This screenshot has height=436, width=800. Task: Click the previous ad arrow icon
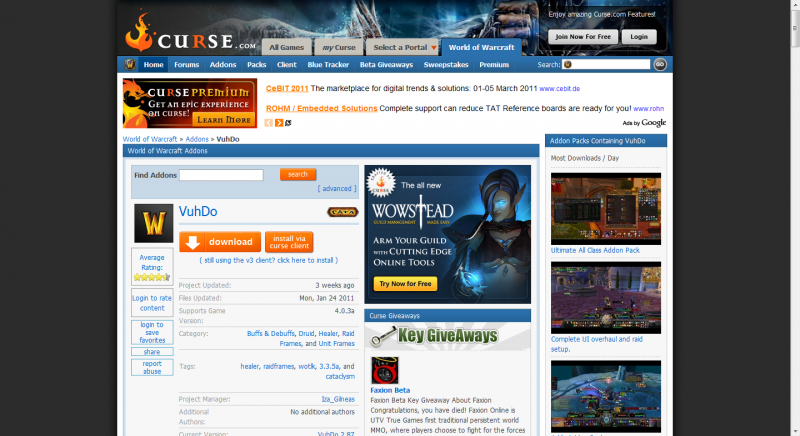268,123
